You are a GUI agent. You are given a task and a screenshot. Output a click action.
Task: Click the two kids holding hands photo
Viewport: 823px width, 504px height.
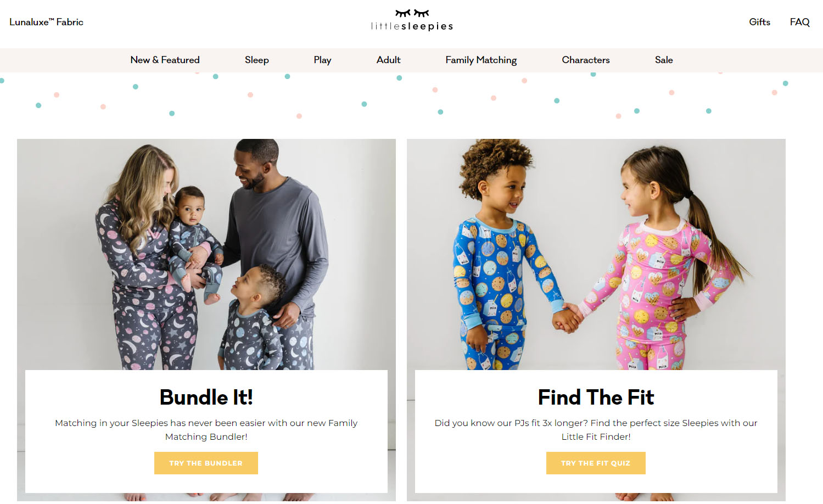click(596, 254)
